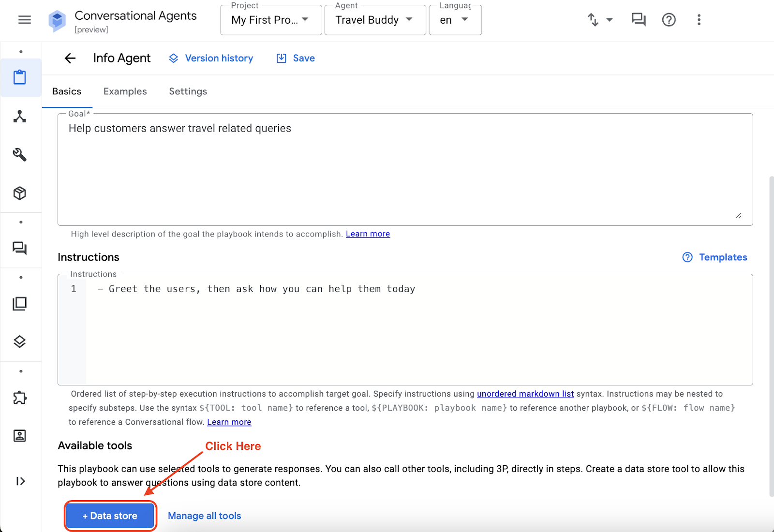Click the help question mark icon
This screenshot has height=532, width=774.
[x=669, y=20]
